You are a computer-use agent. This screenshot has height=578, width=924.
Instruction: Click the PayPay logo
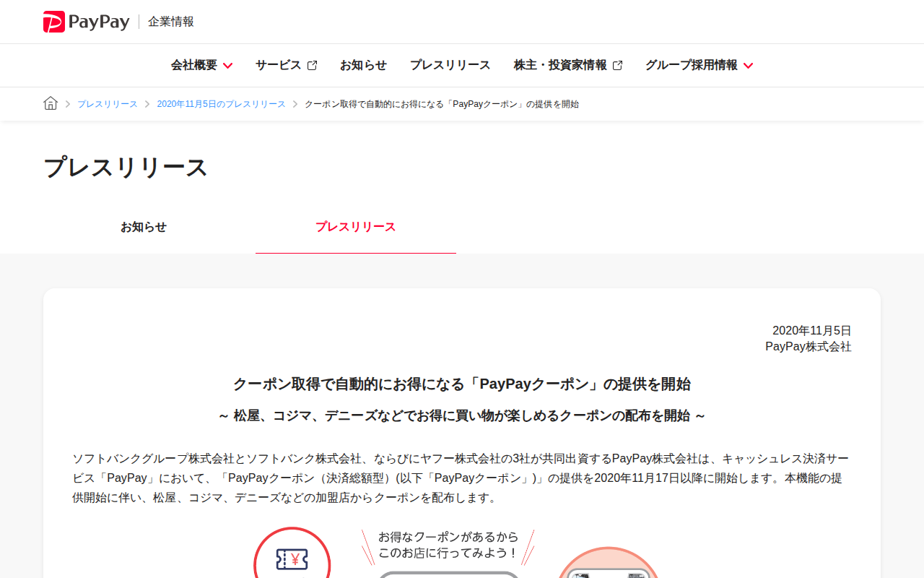point(86,22)
